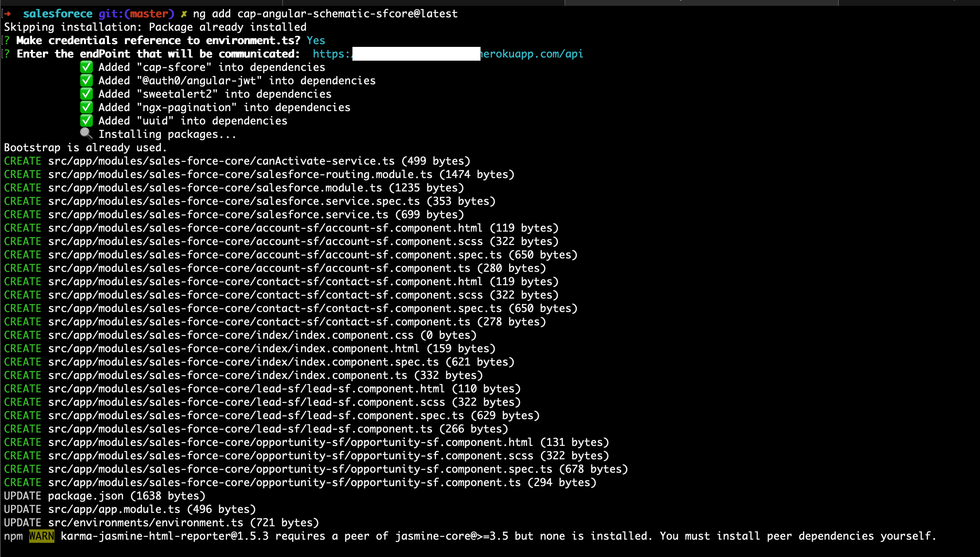Click the checkmark beside "sweetalert2" dependency line
The height and width of the screenshot is (557, 980).
(x=86, y=94)
